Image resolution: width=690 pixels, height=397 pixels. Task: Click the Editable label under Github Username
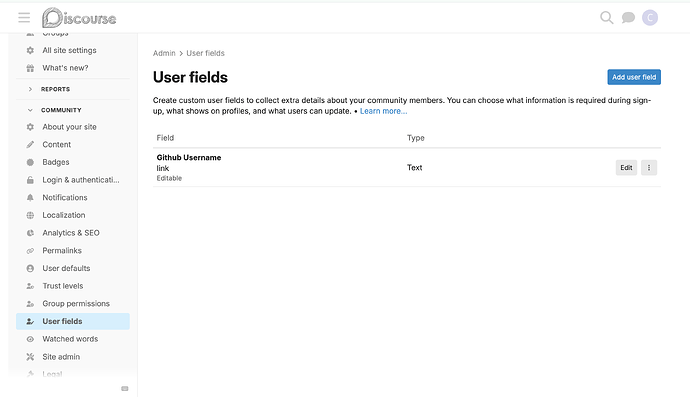169,178
